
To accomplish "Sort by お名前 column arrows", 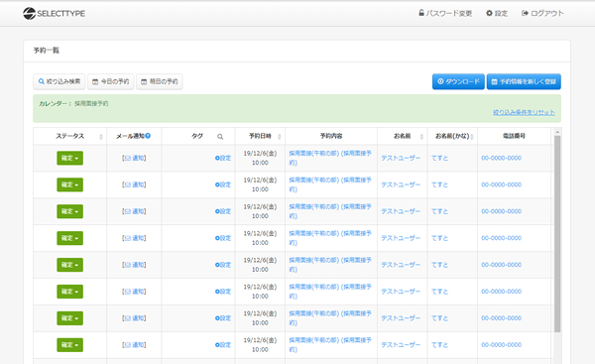I will (x=421, y=137).
